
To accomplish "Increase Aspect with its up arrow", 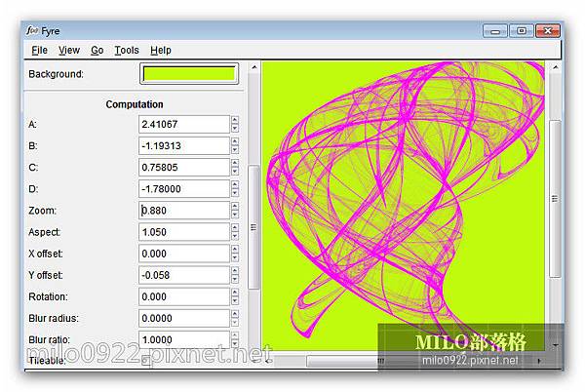I will pos(235,228).
